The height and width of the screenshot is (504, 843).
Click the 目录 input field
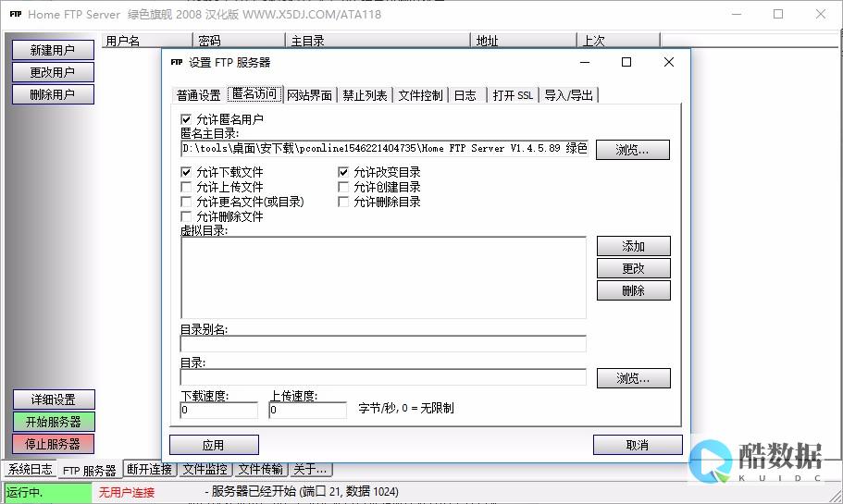click(383, 377)
